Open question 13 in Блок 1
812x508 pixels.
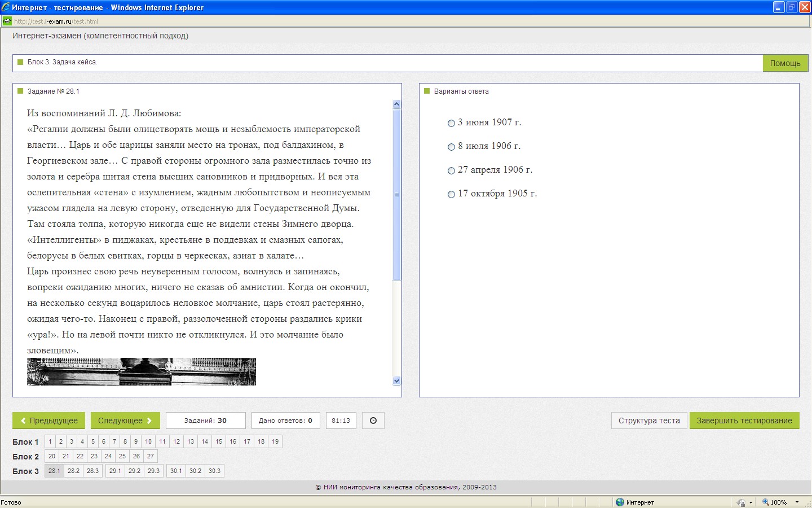coord(191,441)
